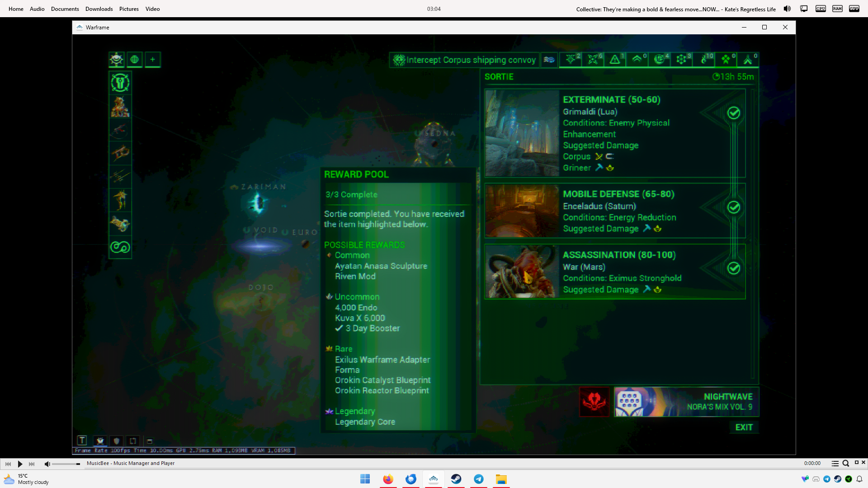
Task: Select the primary weapon loadout slot
Action: click(x=120, y=130)
